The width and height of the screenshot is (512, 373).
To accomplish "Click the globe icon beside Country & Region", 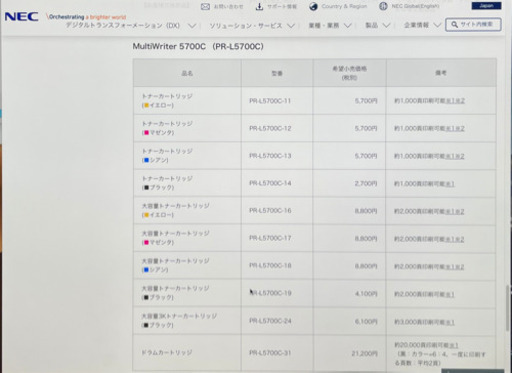I will point(313,6).
